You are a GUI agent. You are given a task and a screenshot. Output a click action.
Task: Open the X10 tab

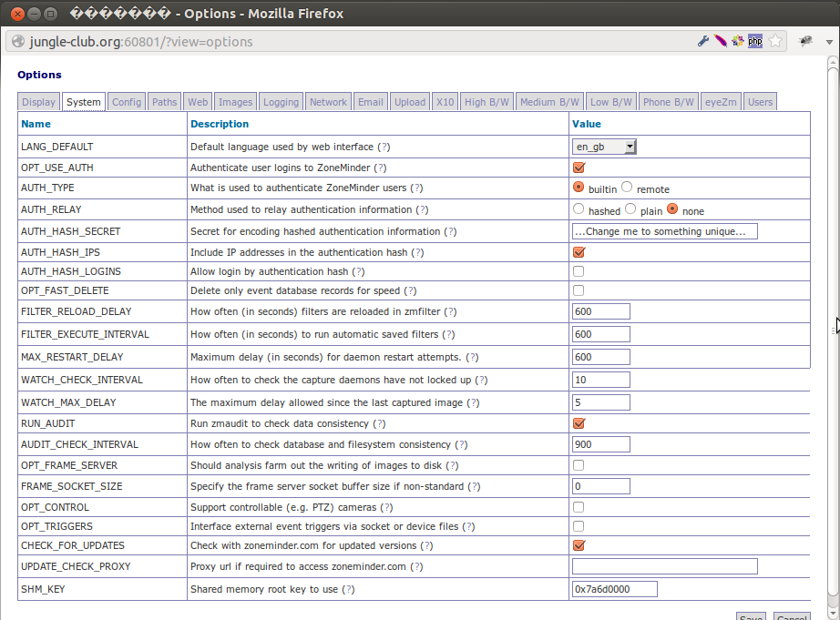click(x=445, y=102)
